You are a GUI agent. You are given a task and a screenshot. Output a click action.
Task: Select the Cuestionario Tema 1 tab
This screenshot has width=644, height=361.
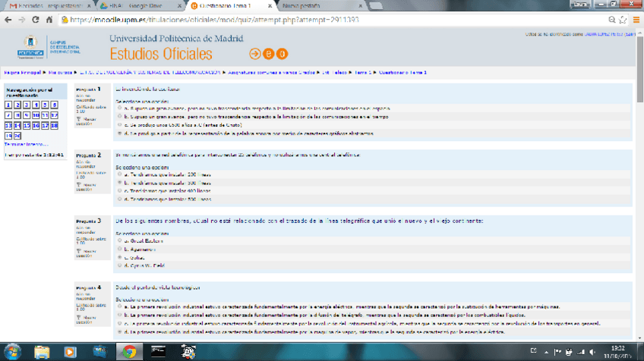(231, 6)
